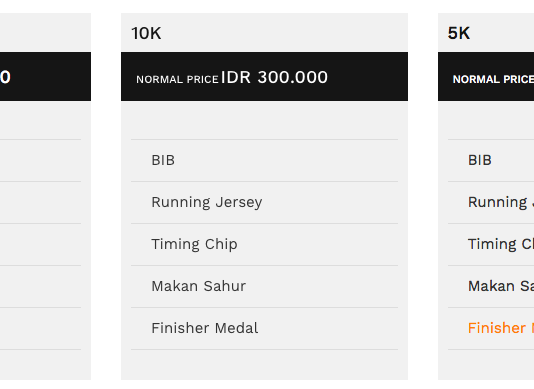534x389 pixels.
Task: Click the leftmost card's black price banner
Action: click(x=45, y=76)
